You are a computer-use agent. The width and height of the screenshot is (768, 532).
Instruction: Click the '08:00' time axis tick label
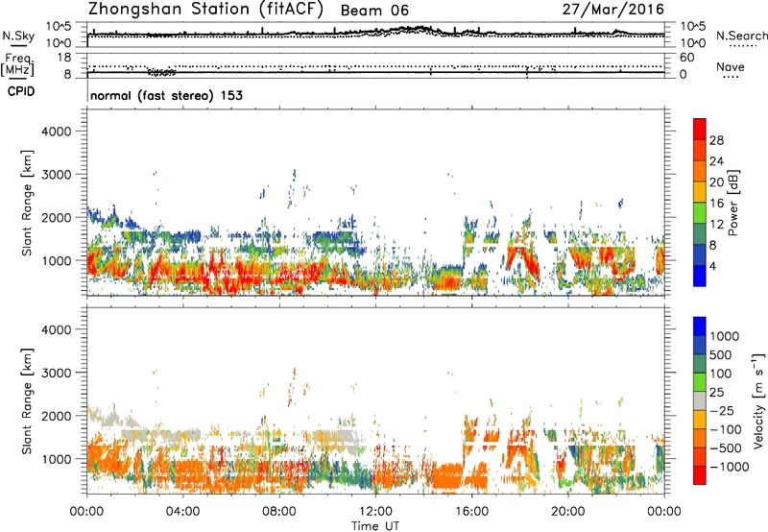tap(279, 512)
